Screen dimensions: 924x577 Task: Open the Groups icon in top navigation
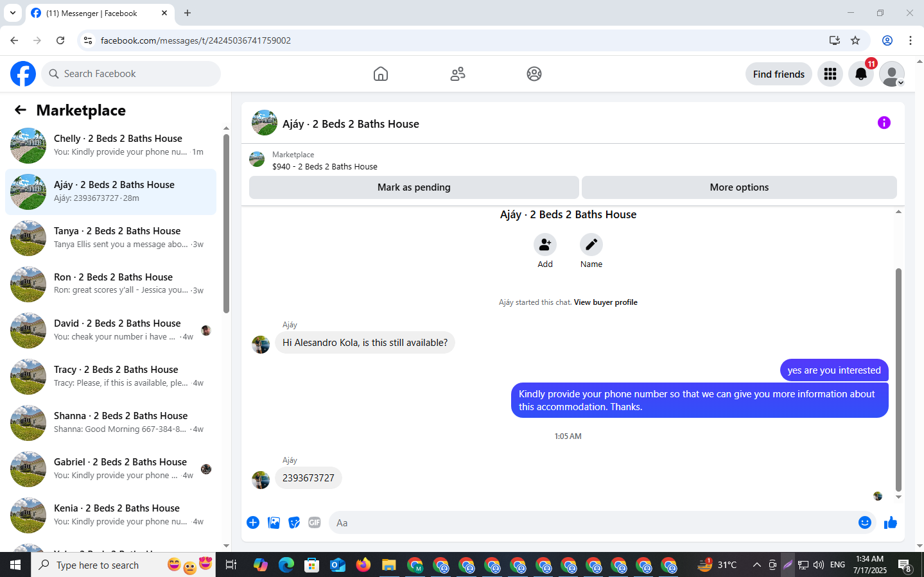click(x=534, y=74)
